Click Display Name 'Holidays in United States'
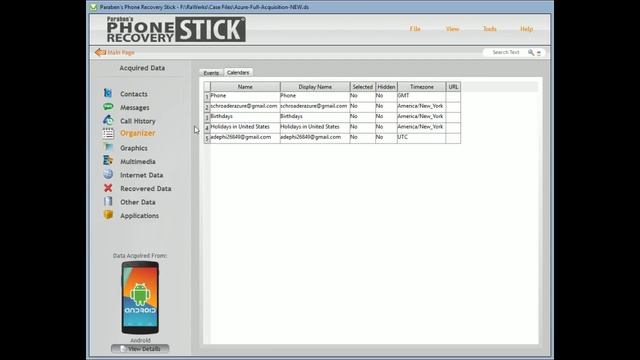Screen dimensions: 640x360 point(315,128)
